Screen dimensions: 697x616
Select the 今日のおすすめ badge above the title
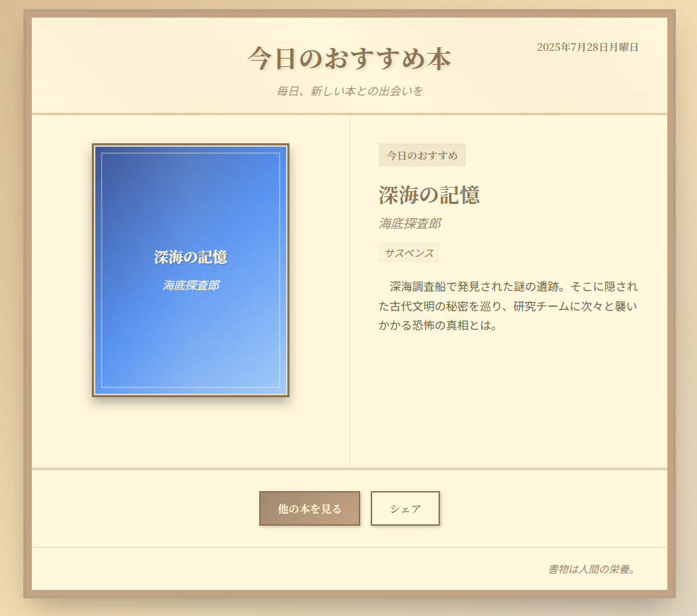pos(422,155)
